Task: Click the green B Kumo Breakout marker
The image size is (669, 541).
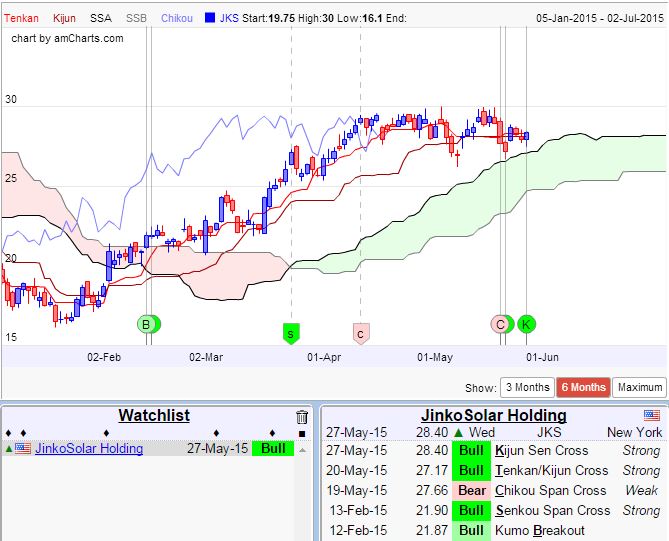Action: pos(146,324)
